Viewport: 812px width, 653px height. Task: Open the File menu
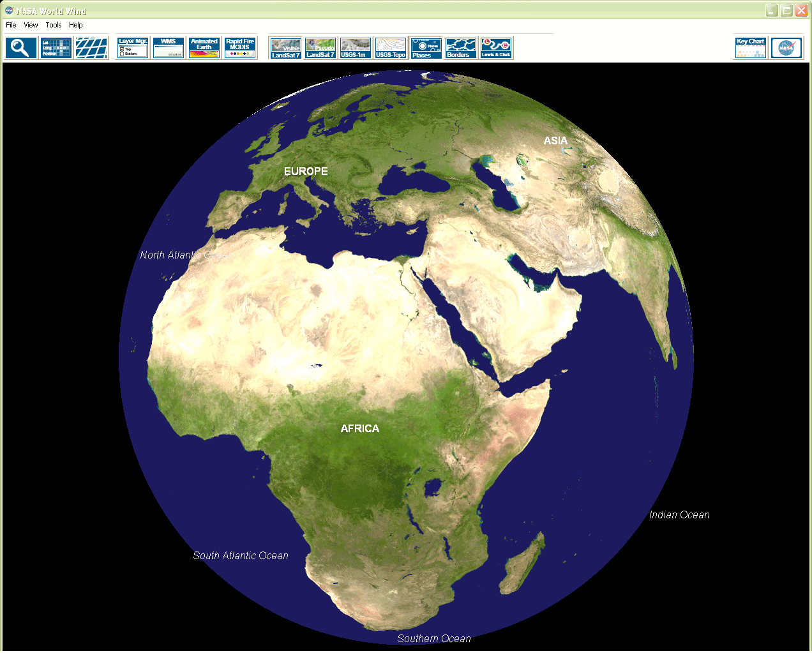pos(11,25)
